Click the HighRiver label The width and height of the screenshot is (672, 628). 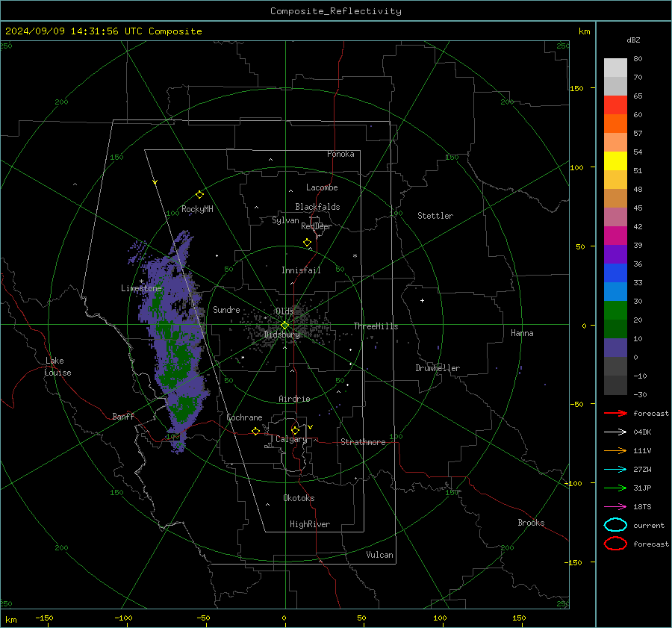pyautogui.click(x=310, y=524)
